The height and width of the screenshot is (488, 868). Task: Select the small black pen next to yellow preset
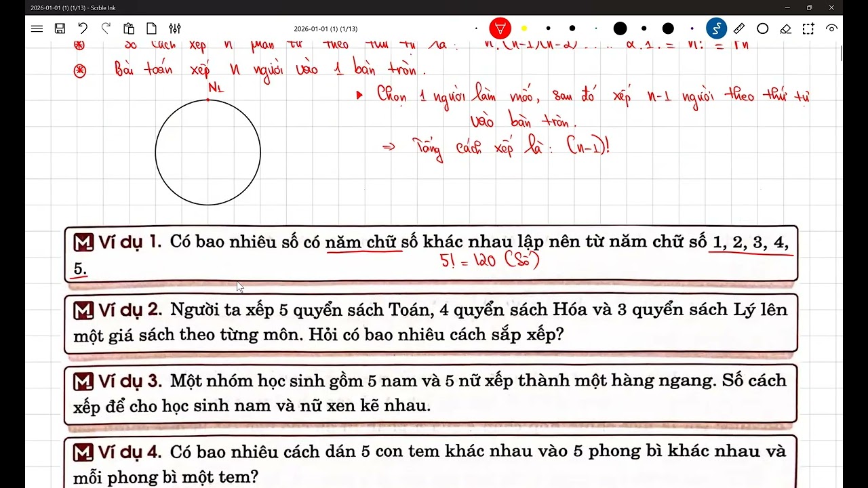click(549, 28)
